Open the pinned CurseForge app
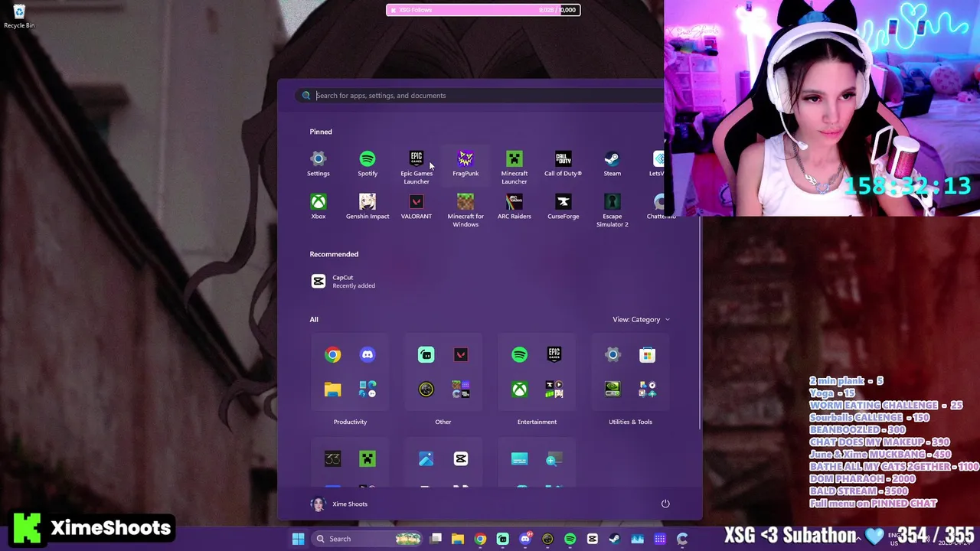Image resolution: width=980 pixels, height=551 pixels. point(563,207)
